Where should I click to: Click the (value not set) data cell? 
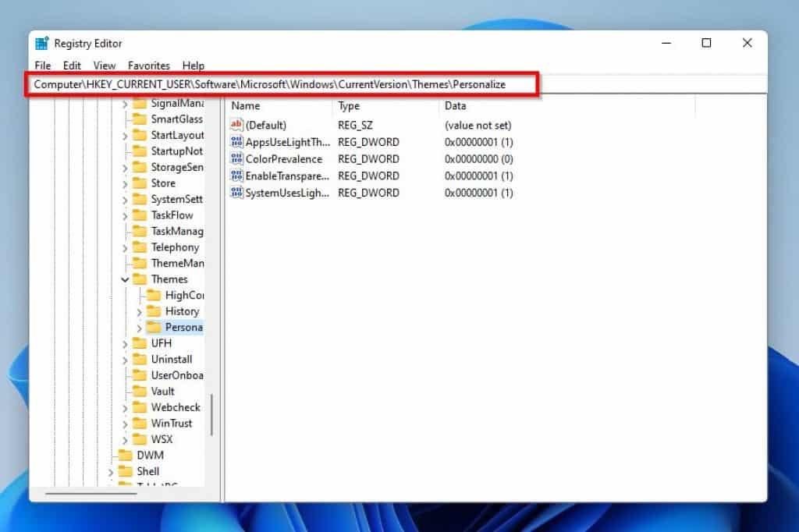[478, 126]
